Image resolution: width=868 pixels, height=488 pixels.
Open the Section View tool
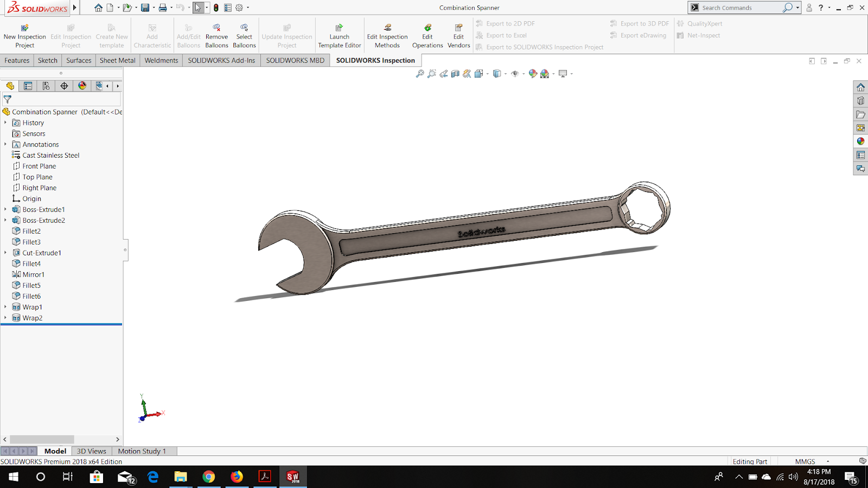coord(456,74)
